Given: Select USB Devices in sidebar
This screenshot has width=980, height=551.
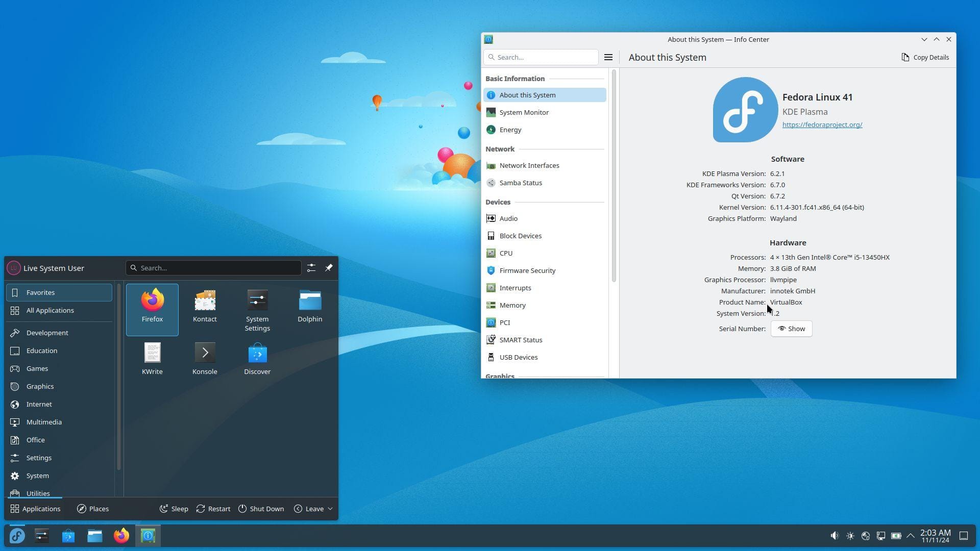Looking at the screenshot, I should click(x=518, y=357).
